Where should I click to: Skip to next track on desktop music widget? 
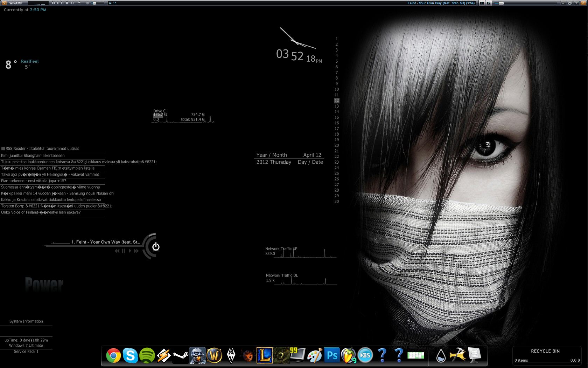(x=136, y=251)
